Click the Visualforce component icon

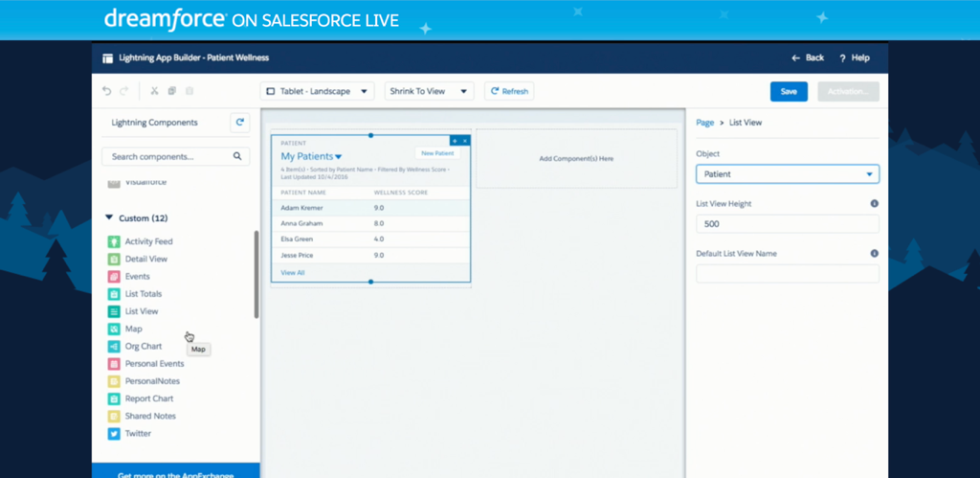pyautogui.click(x=114, y=183)
